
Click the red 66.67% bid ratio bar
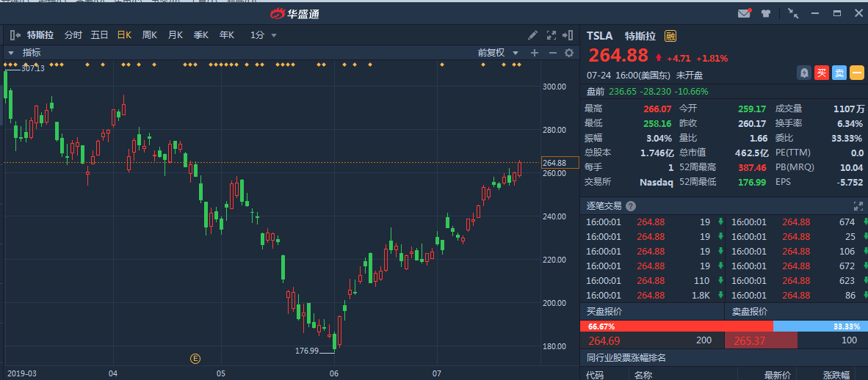[676, 326]
